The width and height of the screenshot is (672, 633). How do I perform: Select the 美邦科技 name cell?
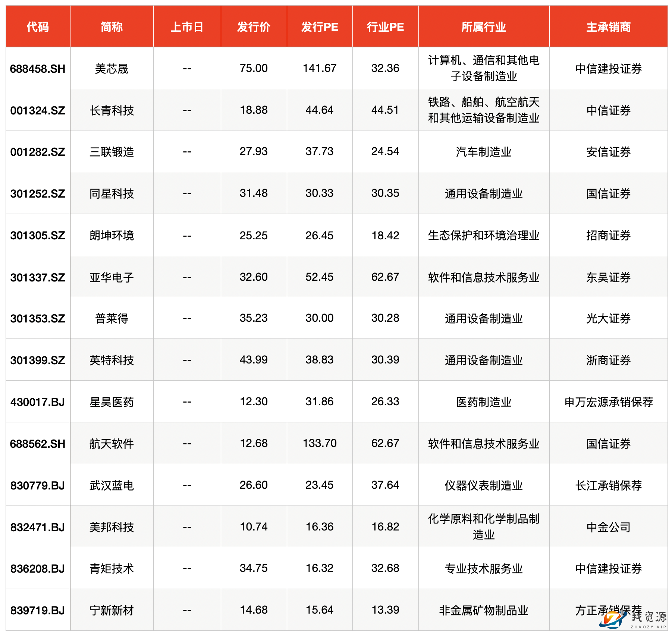click(112, 527)
